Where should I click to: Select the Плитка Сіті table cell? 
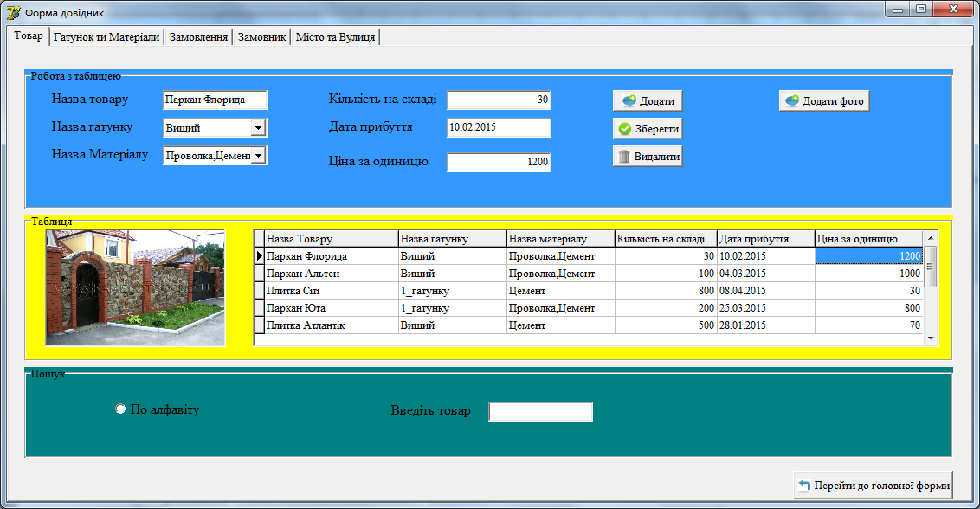tap(332, 291)
